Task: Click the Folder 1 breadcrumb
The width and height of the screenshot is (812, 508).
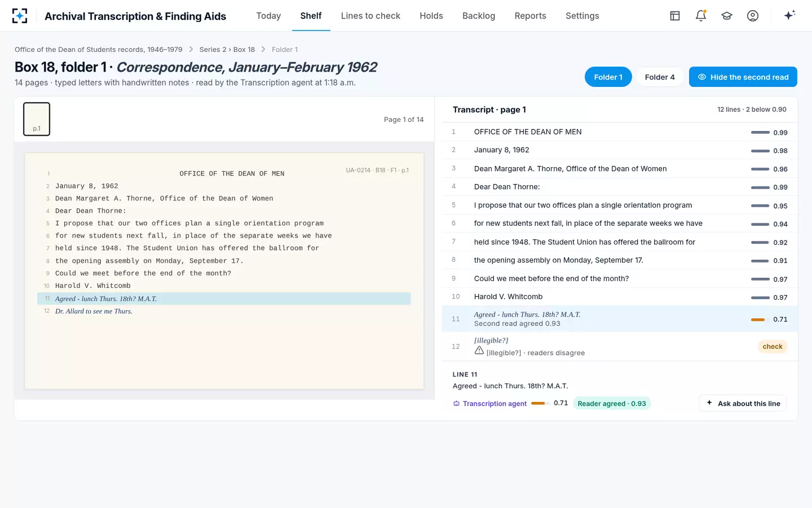Action: [285, 50]
